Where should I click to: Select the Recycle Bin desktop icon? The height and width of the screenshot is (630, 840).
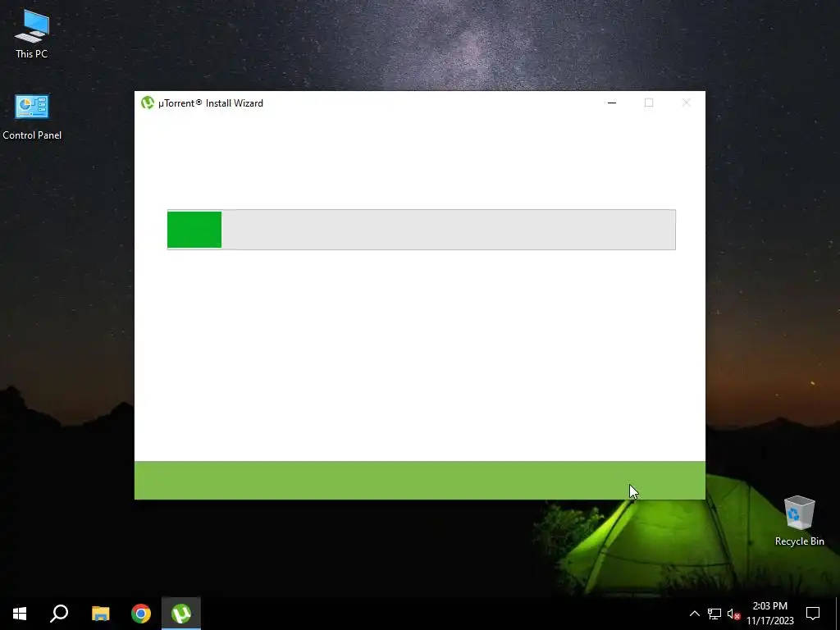coord(799,521)
